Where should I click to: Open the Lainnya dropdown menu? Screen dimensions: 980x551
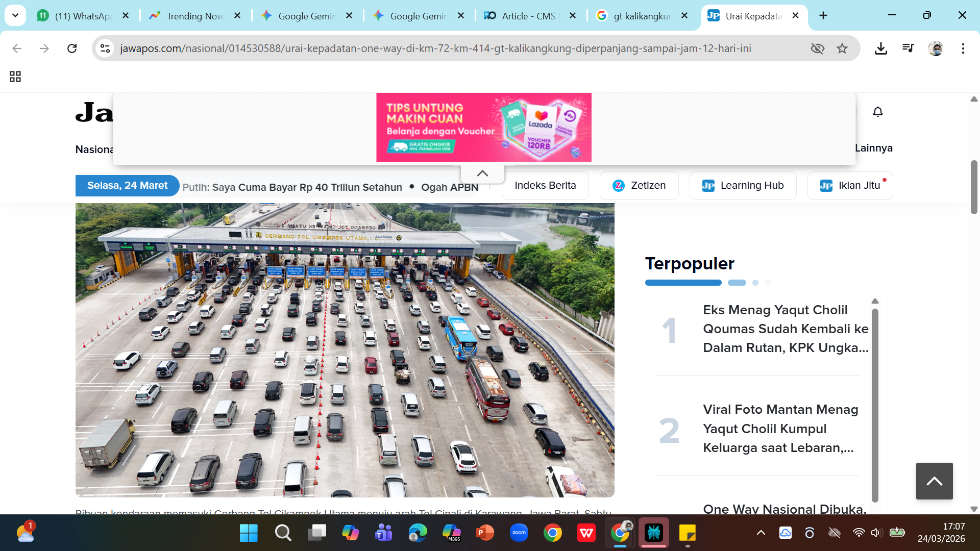[x=874, y=148]
